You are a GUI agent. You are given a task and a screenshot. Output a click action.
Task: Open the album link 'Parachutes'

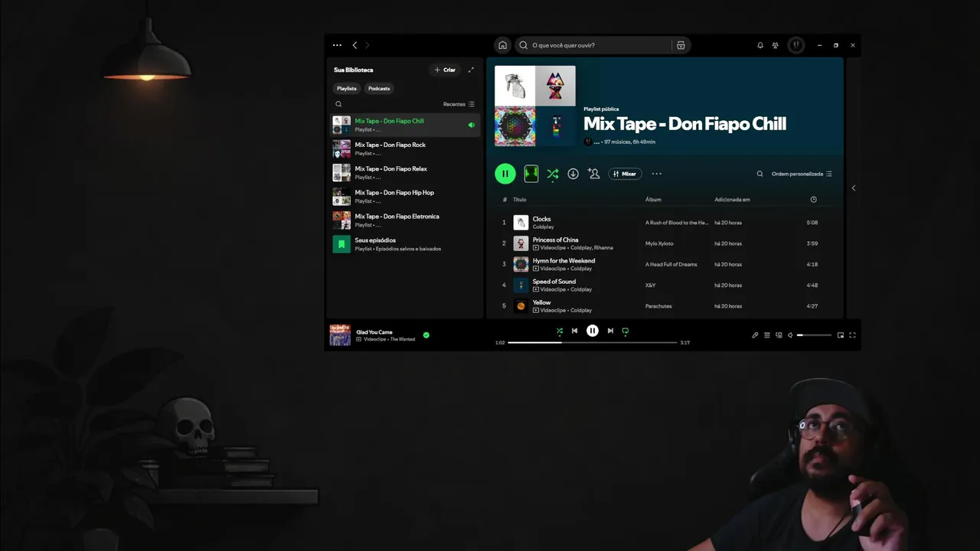pyautogui.click(x=658, y=306)
